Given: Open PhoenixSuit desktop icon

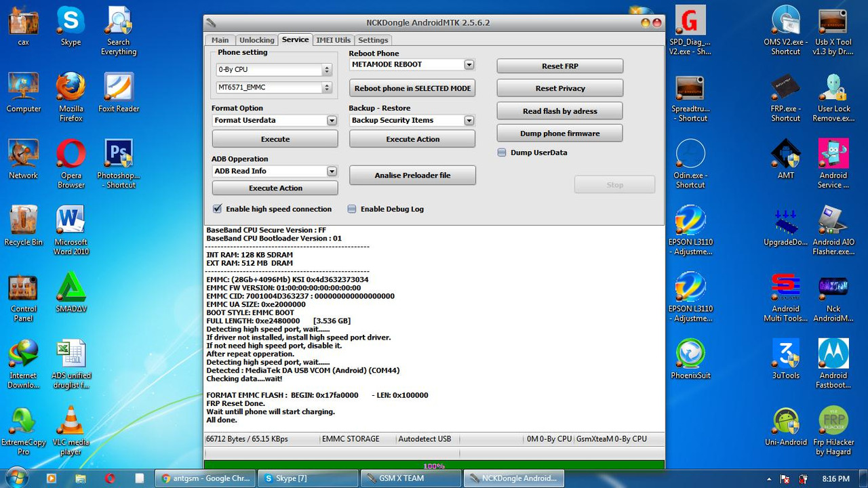Looking at the screenshot, I should tap(690, 359).
